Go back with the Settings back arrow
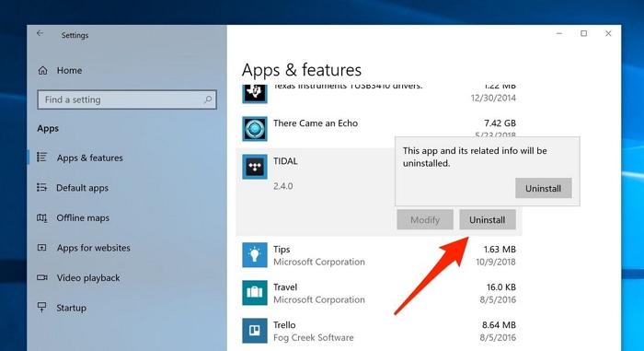 click(40, 34)
